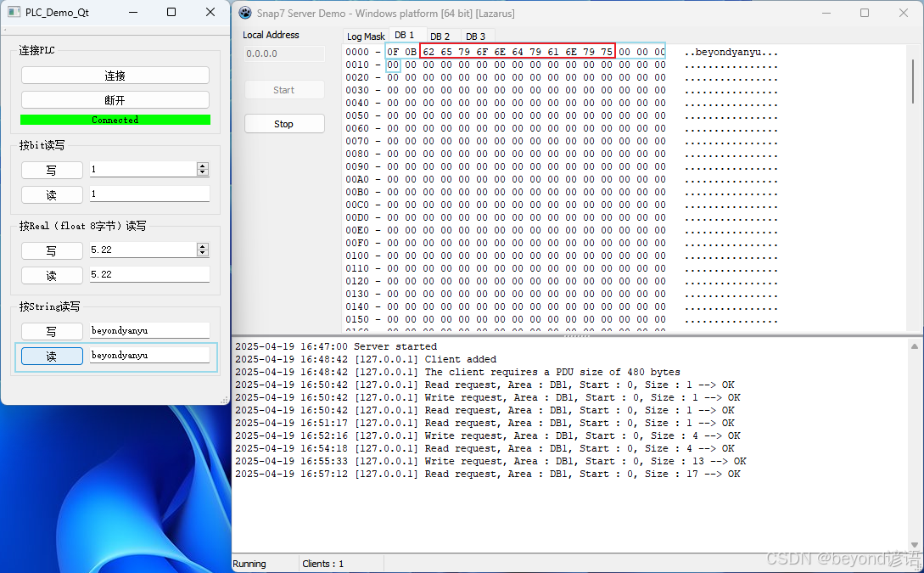Focus String write field with beyondyanyu

149,331
